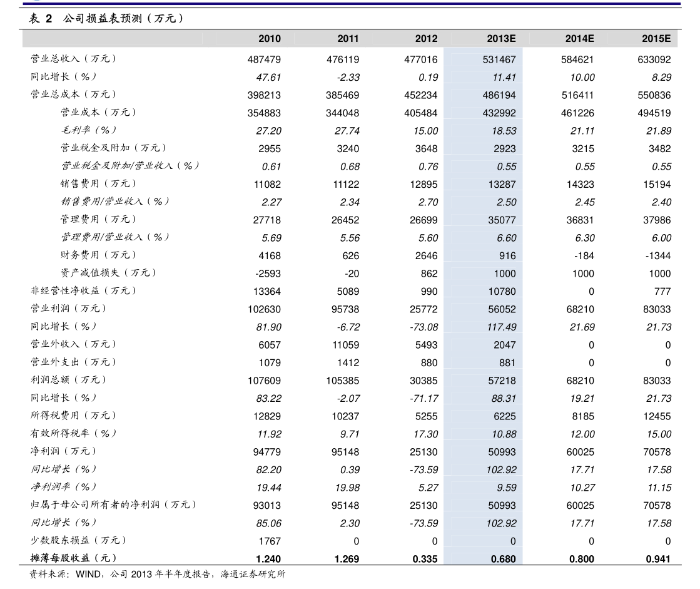Image resolution: width=700 pixels, height=589 pixels.
Task: Click the italic value 18.53
Action: coord(504,131)
